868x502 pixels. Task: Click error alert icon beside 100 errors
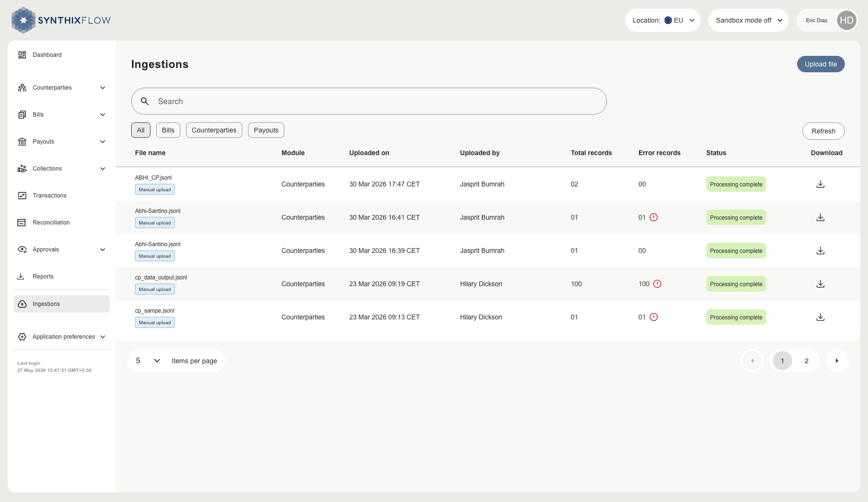[657, 284]
